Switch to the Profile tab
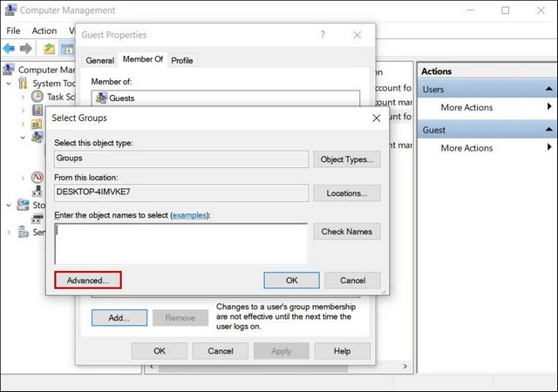Screen dimensions: 558x392 pos(182,60)
